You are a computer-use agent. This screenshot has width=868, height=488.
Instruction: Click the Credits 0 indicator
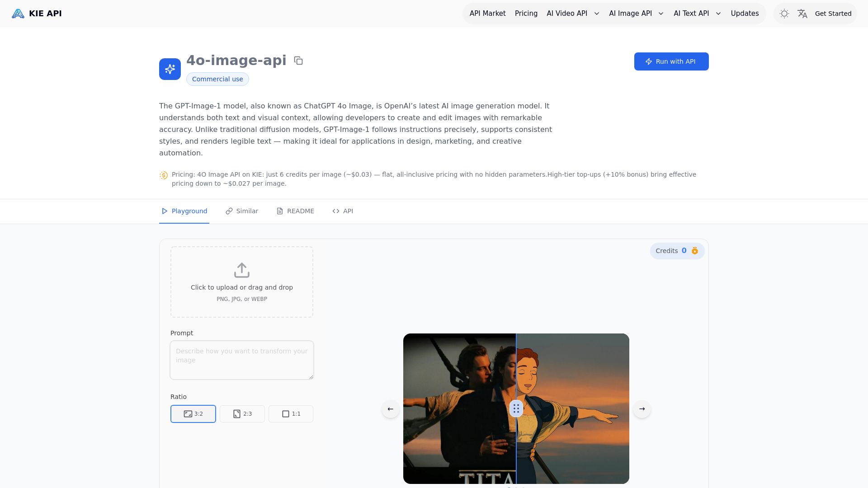point(677,251)
